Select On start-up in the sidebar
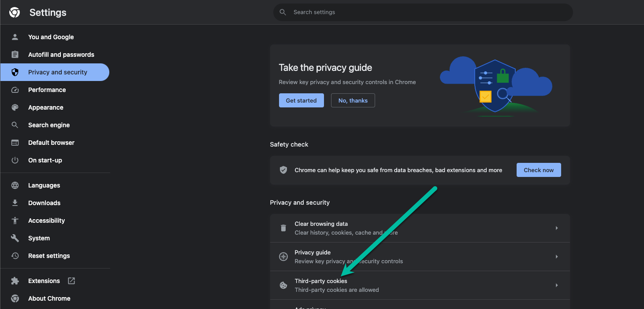The image size is (644, 309). coord(45,160)
